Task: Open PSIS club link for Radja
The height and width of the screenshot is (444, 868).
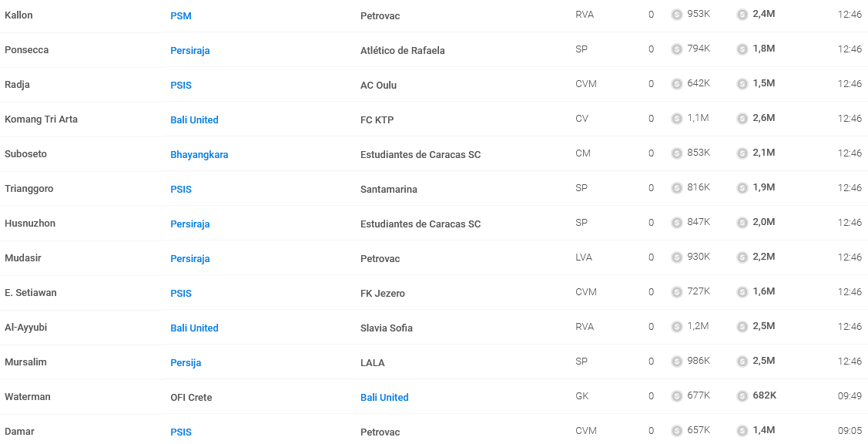Action: point(181,86)
